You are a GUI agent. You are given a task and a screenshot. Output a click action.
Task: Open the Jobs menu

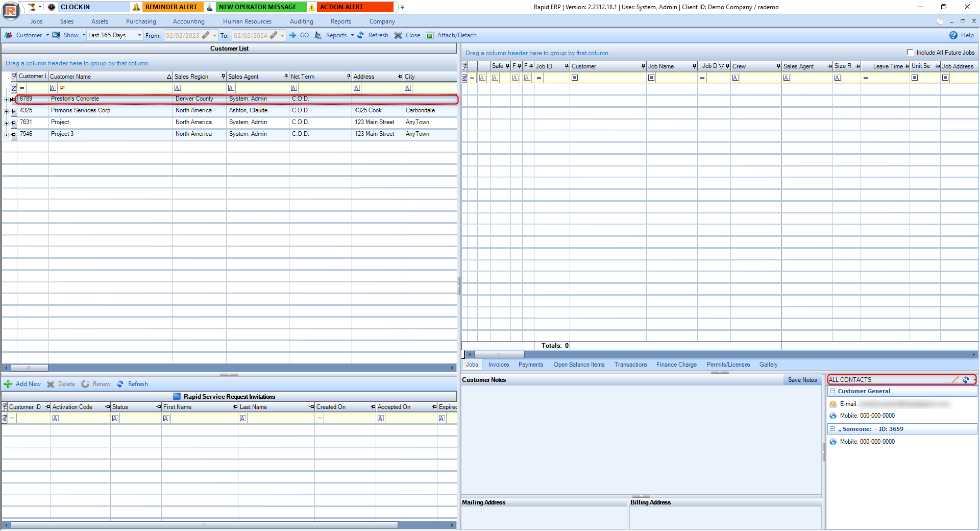[x=36, y=21]
